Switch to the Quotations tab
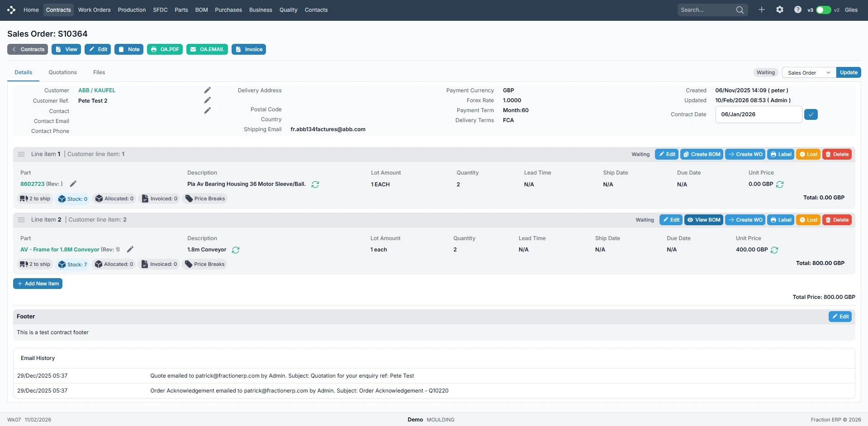Screen dimensions: 868x426 click(x=62, y=72)
